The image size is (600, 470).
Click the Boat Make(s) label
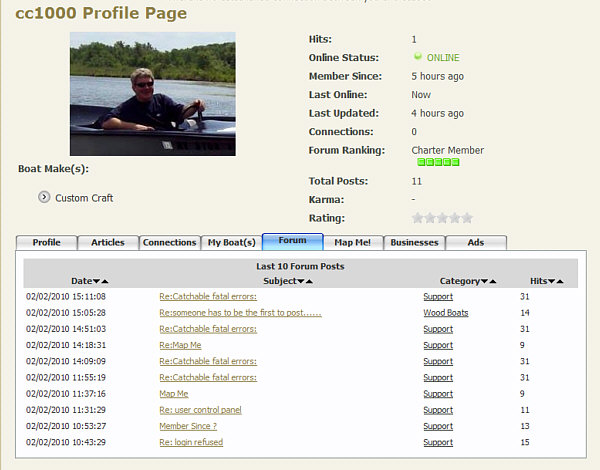click(53, 169)
